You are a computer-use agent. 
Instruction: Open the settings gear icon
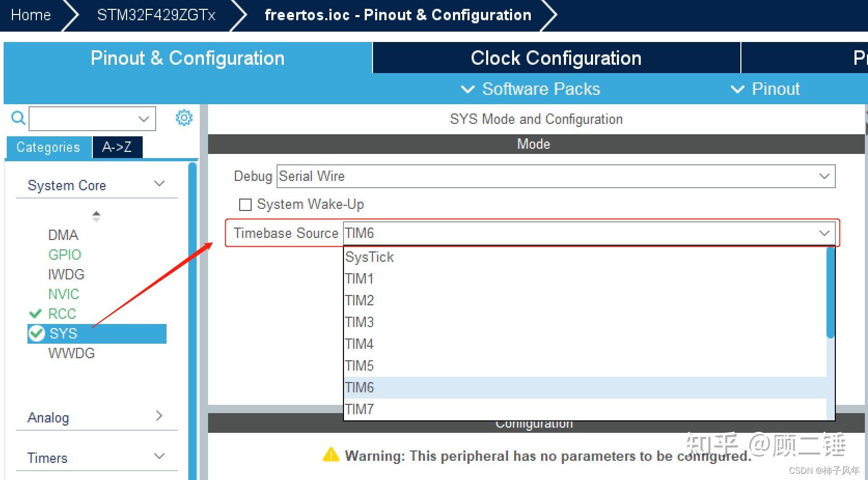(184, 118)
